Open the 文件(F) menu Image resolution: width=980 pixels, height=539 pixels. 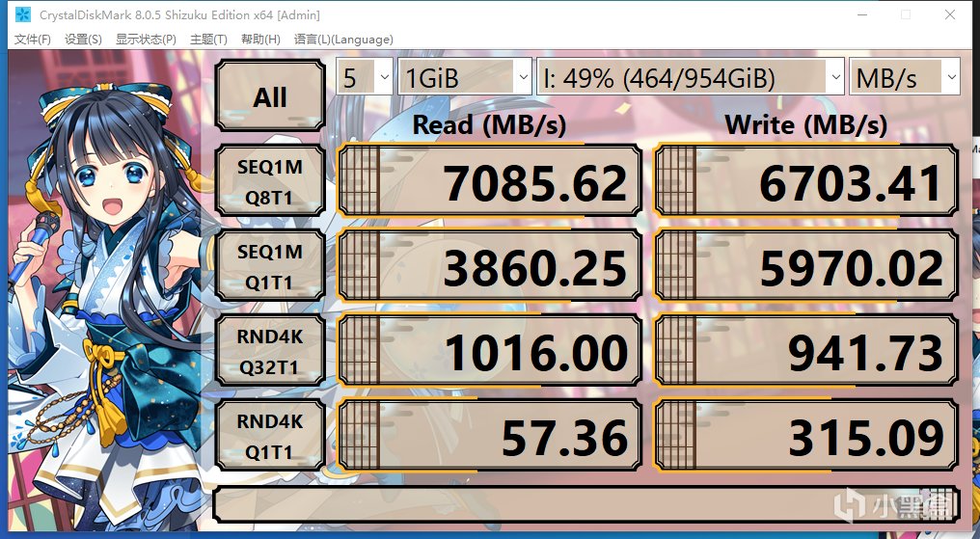[33, 40]
